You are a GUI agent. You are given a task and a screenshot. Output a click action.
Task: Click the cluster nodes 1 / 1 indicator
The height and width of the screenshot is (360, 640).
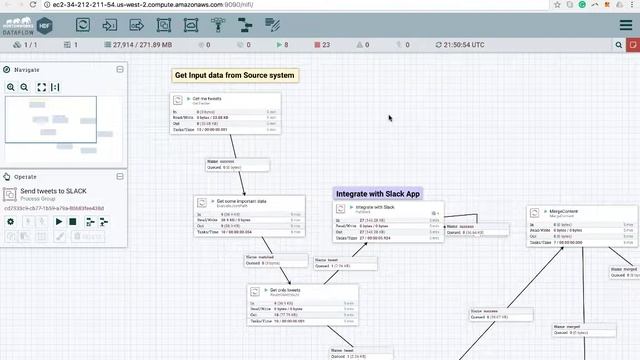tap(25, 45)
